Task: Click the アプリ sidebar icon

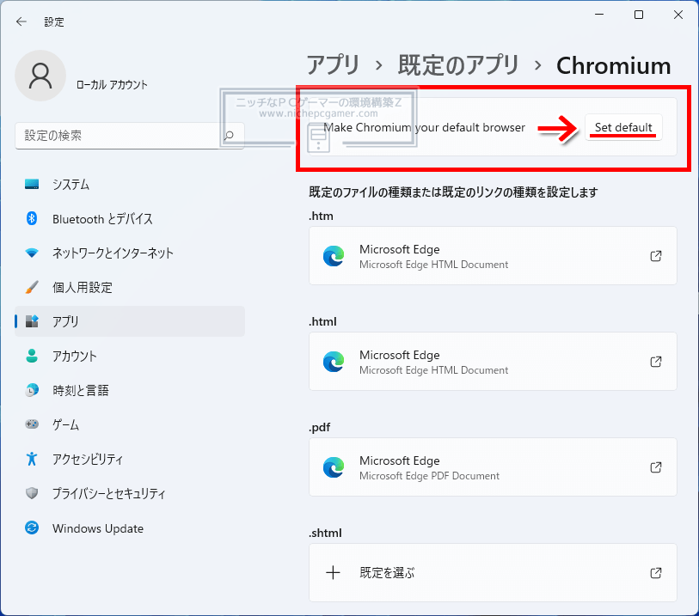Action: [32, 321]
